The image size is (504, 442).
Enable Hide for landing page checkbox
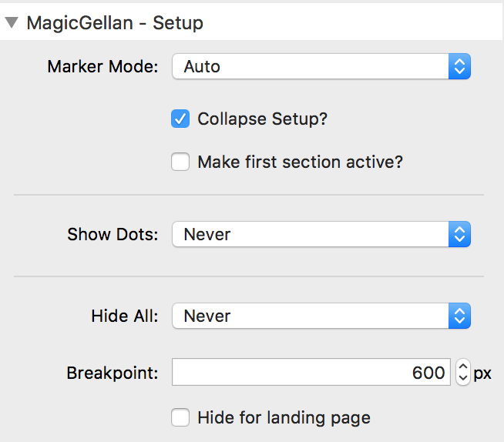pos(180,418)
